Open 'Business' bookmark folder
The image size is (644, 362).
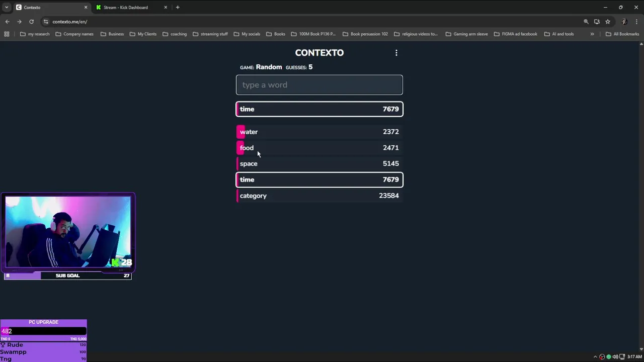112,34
